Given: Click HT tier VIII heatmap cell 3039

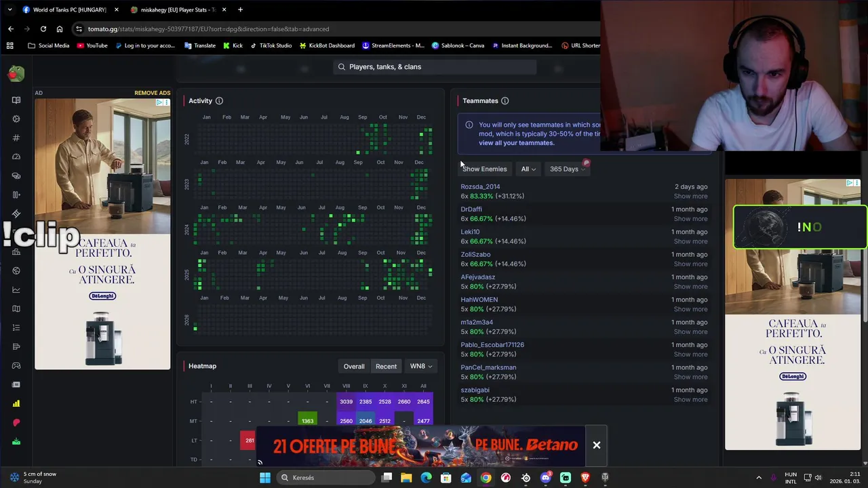Looking at the screenshot, I should pyautogui.click(x=346, y=402).
